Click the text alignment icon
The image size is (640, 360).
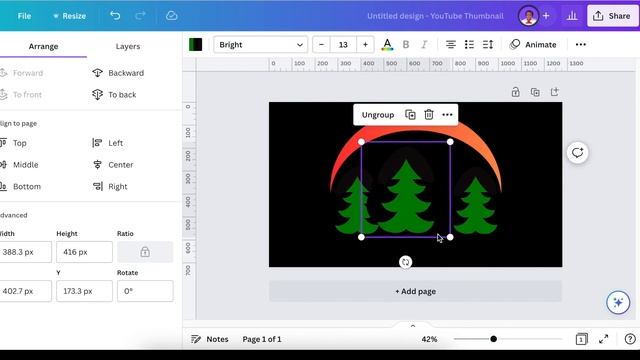[x=451, y=44]
